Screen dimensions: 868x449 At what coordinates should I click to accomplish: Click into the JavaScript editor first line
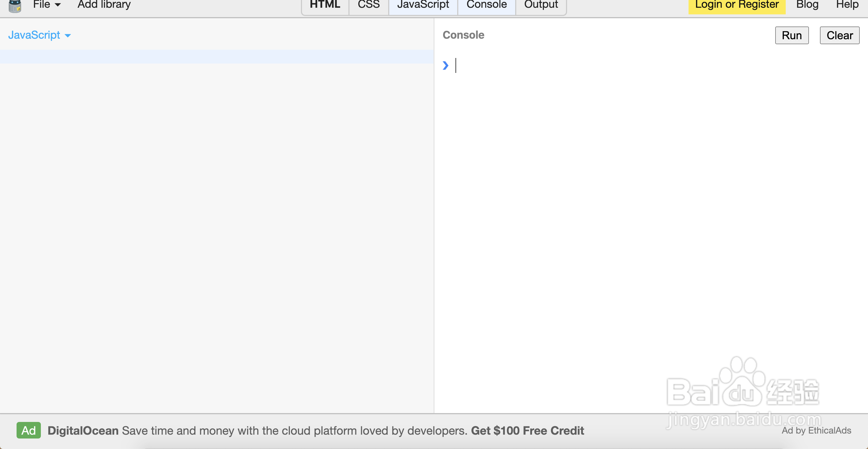[217, 57]
